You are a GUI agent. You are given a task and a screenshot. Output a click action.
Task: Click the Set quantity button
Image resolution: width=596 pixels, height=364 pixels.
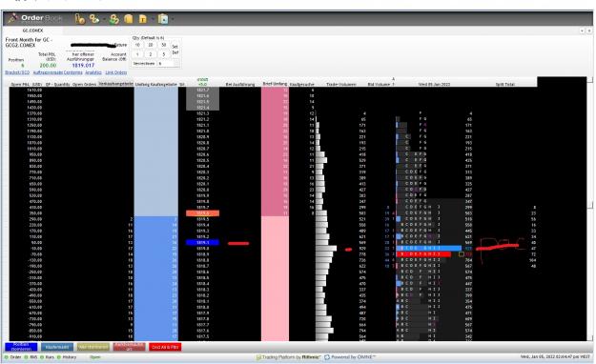coord(175,47)
